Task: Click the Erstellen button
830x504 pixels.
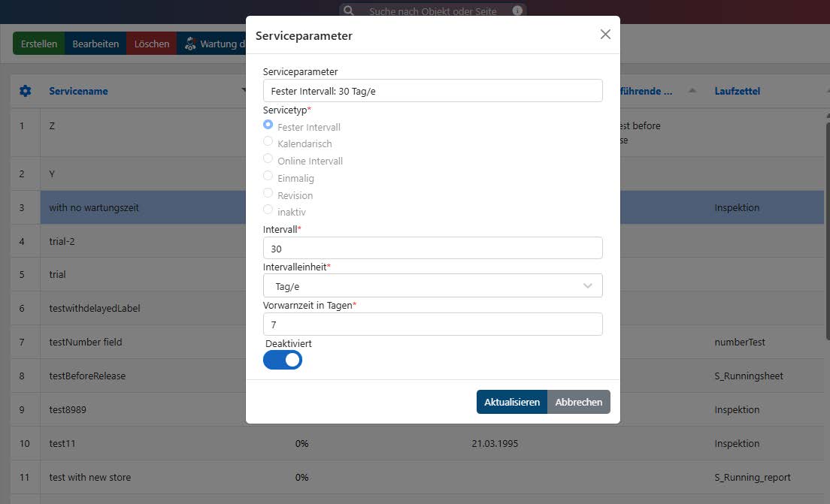Action: [39, 44]
